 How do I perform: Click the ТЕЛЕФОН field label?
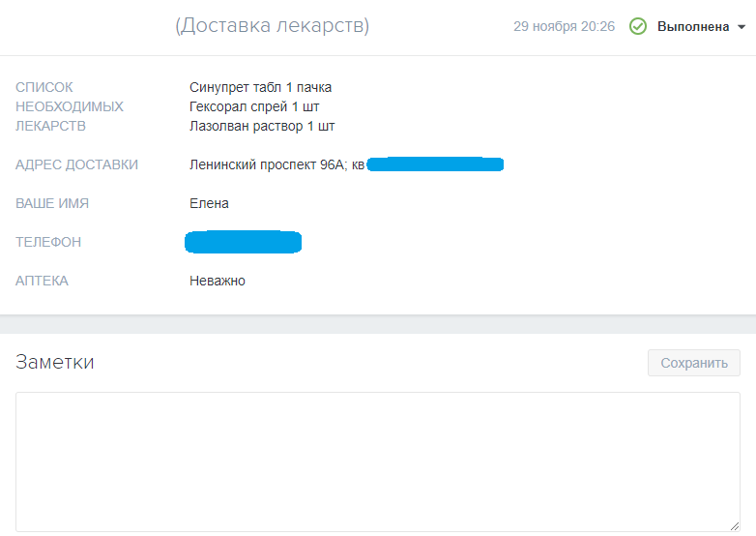[x=48, y=242]
